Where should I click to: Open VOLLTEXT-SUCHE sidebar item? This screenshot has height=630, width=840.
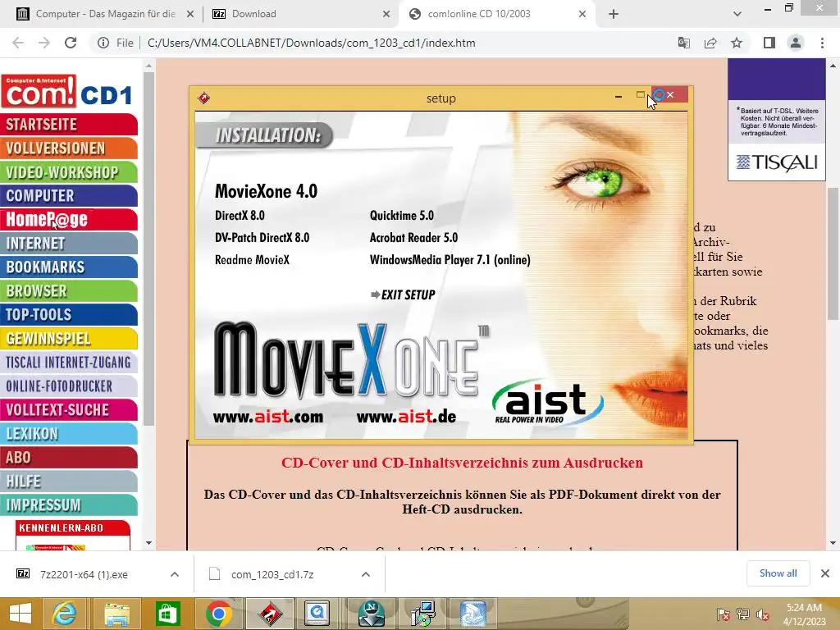click(x=69, y=410)
